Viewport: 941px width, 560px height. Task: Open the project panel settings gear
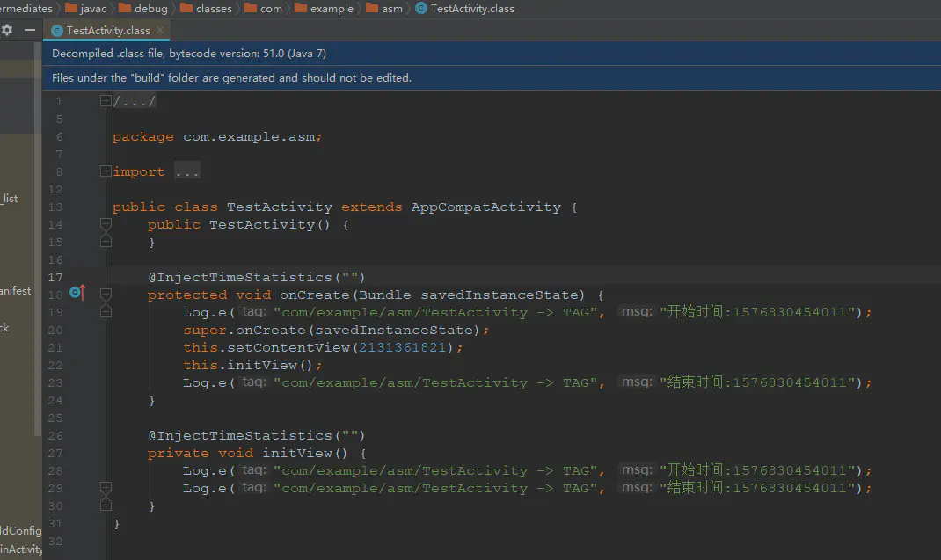point(7,30)
